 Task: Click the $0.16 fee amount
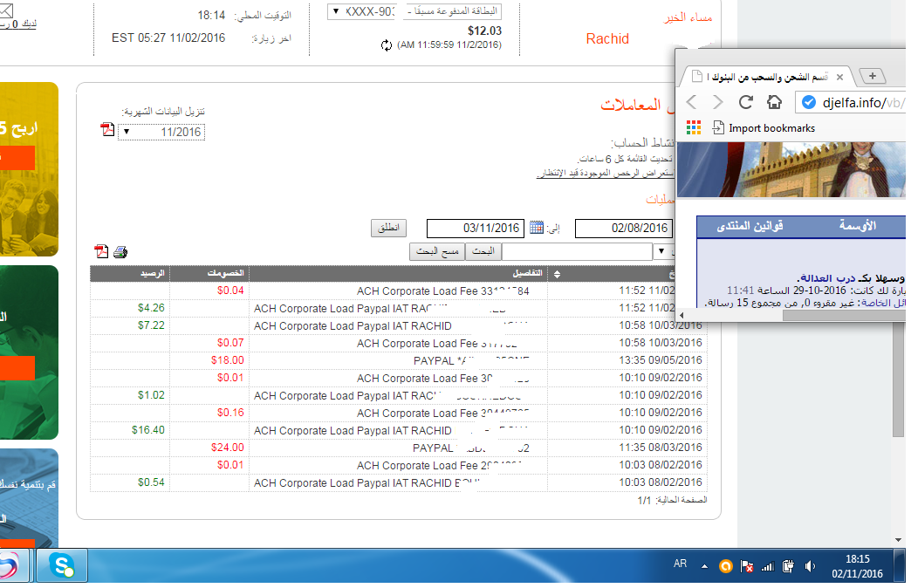coord(230,413)
